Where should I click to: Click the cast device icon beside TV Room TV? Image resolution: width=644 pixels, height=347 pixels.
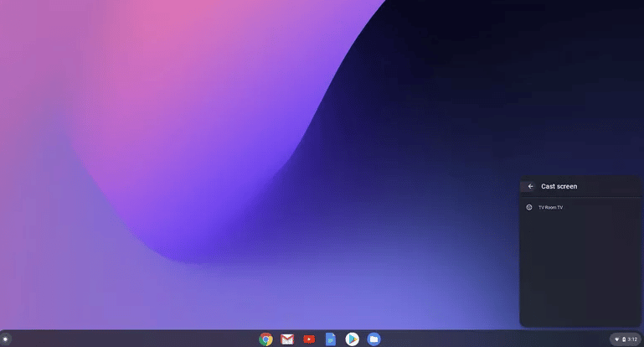529,207
